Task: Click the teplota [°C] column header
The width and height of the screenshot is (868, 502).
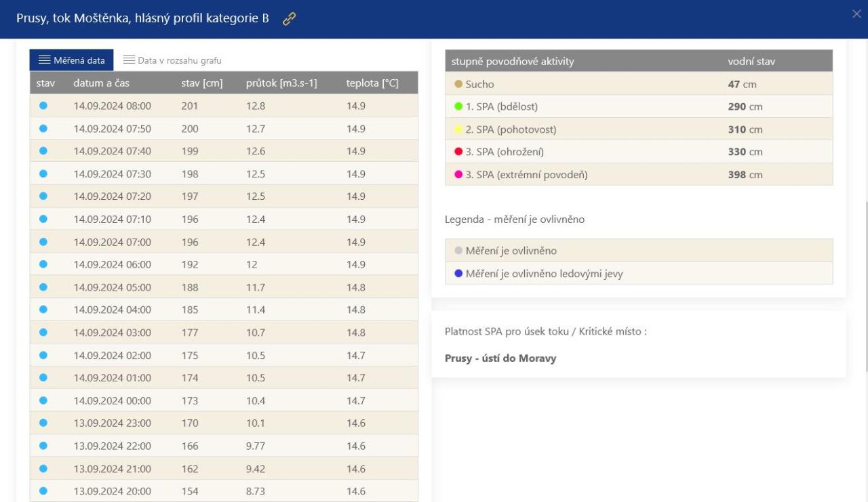Action: click(372, 83)
